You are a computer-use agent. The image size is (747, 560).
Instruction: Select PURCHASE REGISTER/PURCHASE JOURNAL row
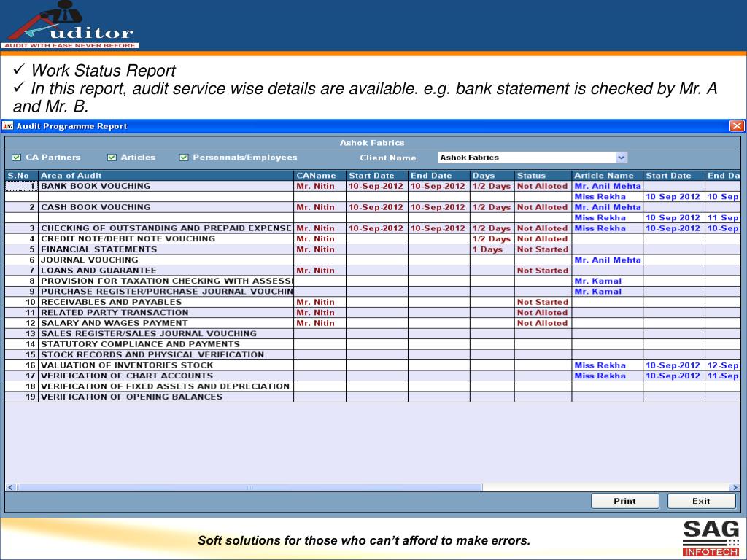tap(373, 292)
